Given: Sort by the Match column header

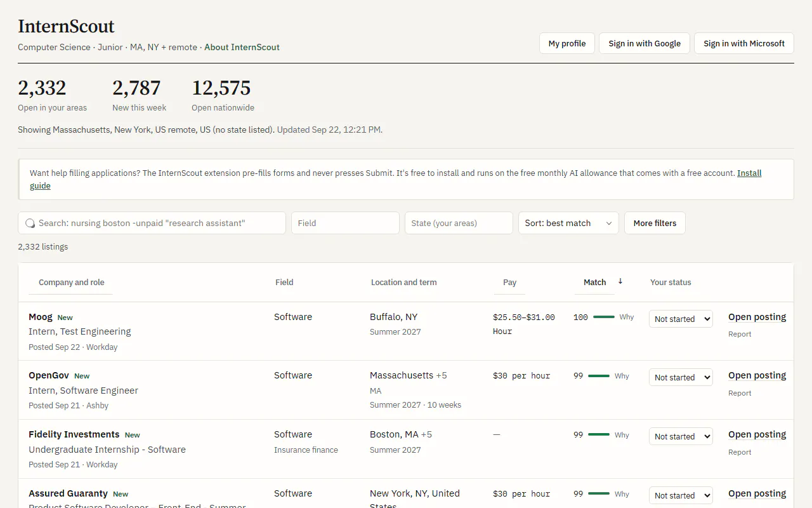Looking at the screenshot, I should (594, 283).
